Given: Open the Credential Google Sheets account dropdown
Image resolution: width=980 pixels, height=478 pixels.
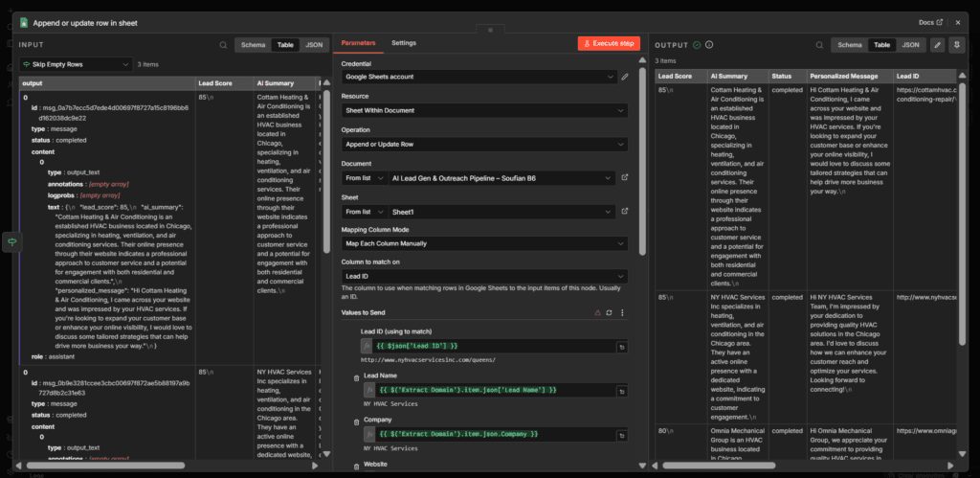Looking at the screenshot, I should click(x=479, y=77).
